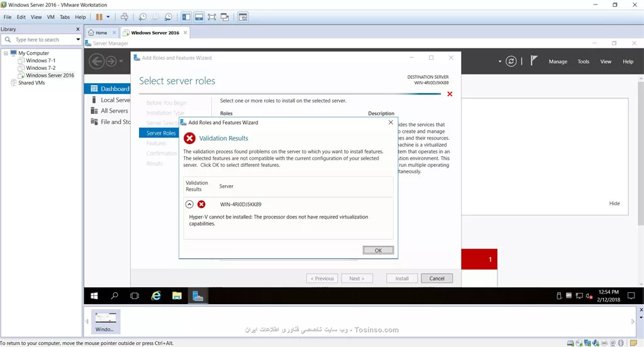644x347 pixels.
Task: Open the VM menu
Action: click(50, 17)
